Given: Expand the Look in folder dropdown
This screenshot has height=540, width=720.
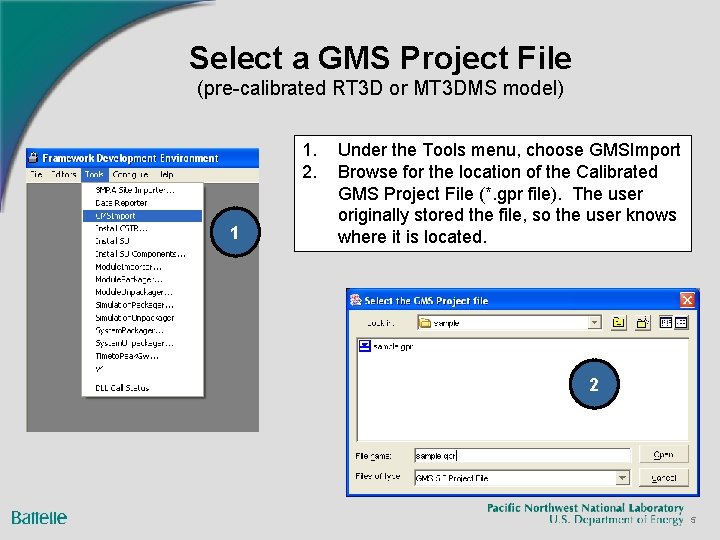Looking at the screenshot, I should pyautogui.click(x=594, y=323).
